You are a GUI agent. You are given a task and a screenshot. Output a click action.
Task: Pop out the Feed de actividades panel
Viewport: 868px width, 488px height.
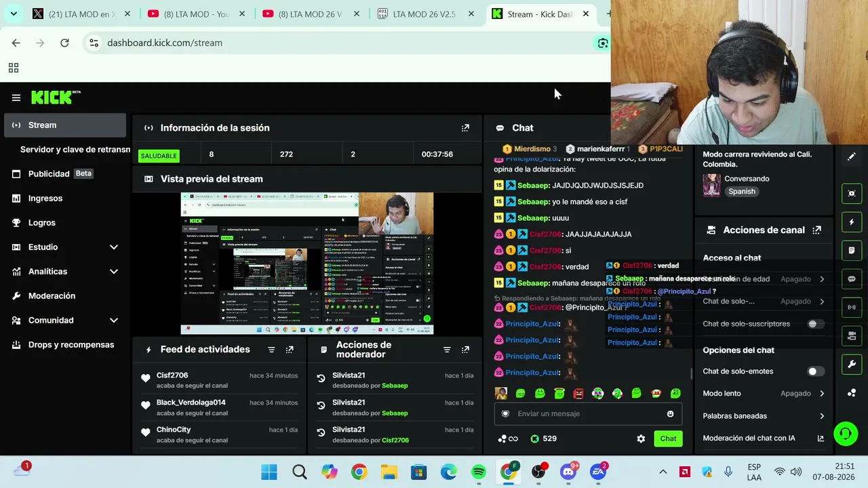[290, 350]
